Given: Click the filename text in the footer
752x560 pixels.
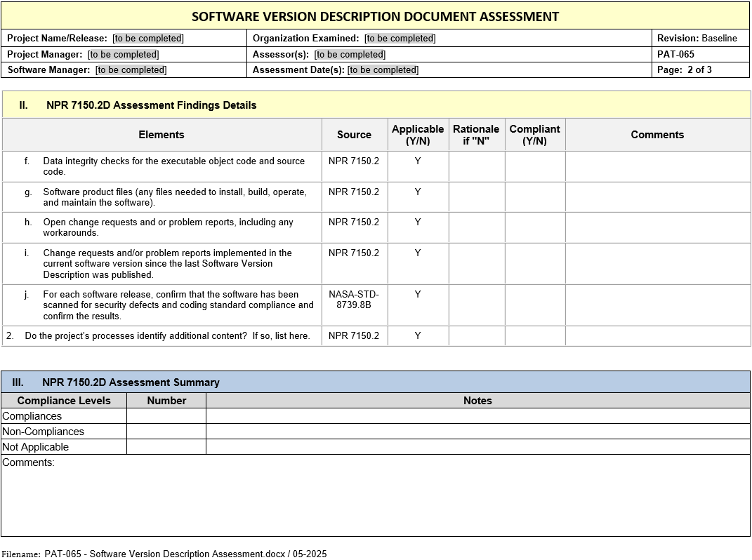Looking at the screenshot, I should point(185,554).
